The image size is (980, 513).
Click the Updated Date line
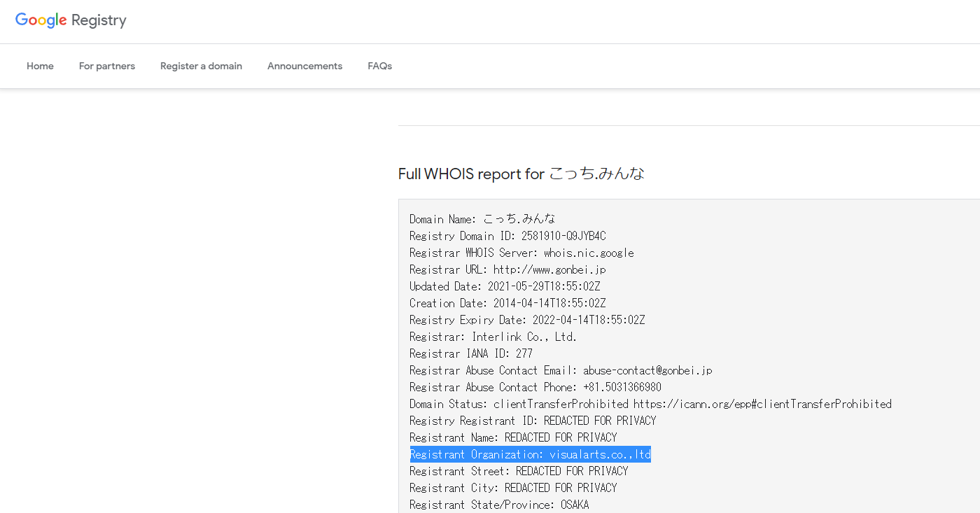click(x=505, y=286)
